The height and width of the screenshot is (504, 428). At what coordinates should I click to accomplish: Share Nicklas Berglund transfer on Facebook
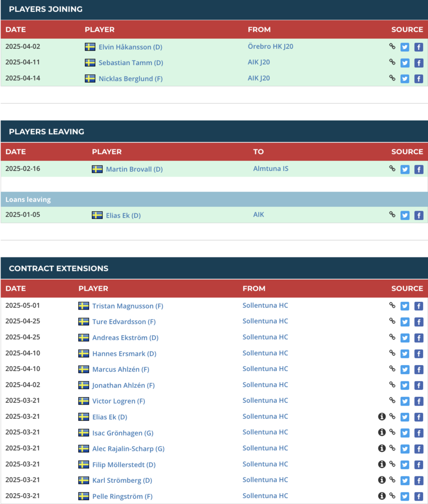[419, 79]
